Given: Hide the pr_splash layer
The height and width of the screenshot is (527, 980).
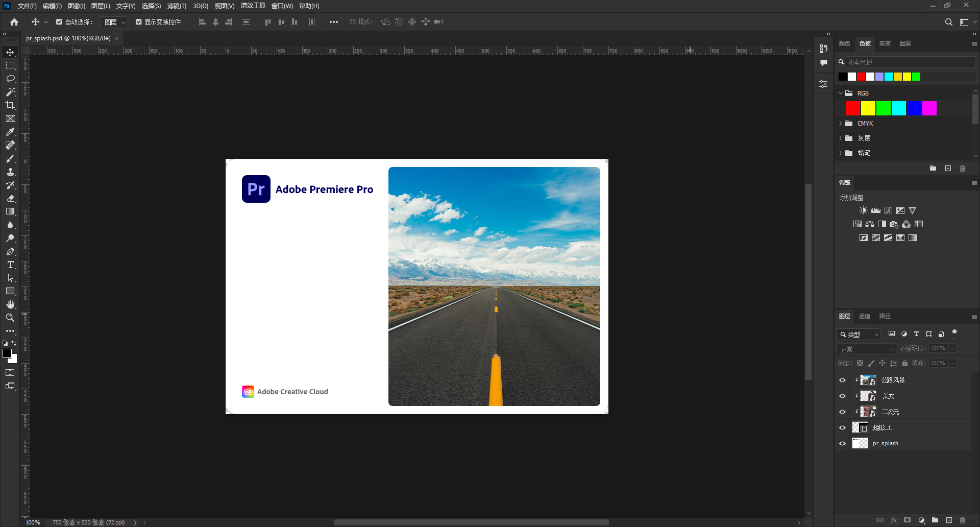Looking at the screenshot, I should [x=843, y=443].
